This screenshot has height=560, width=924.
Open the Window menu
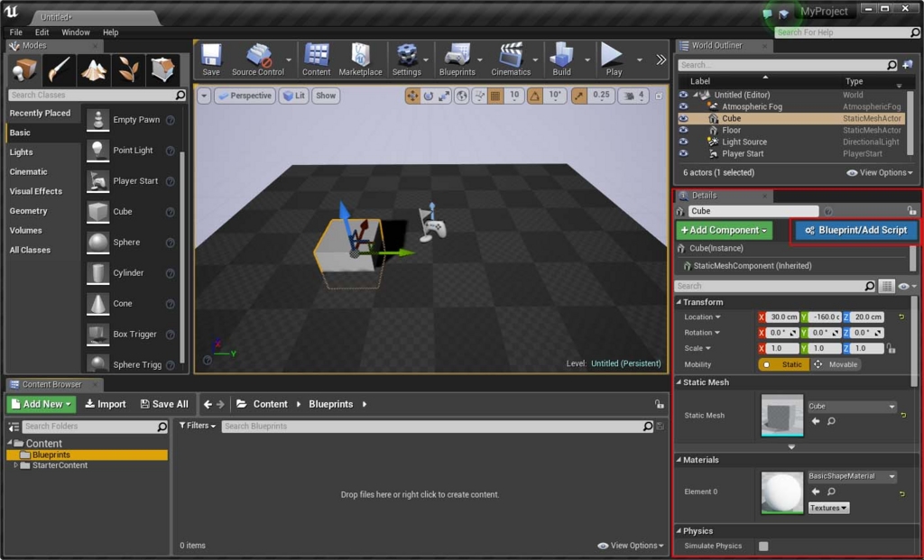pos(76,32)
